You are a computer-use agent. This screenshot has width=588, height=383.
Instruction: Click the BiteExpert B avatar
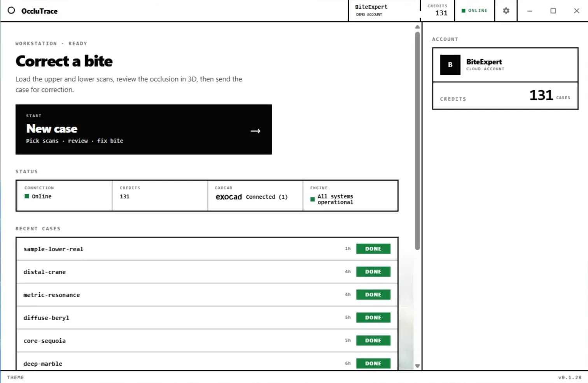pos(450,65)
